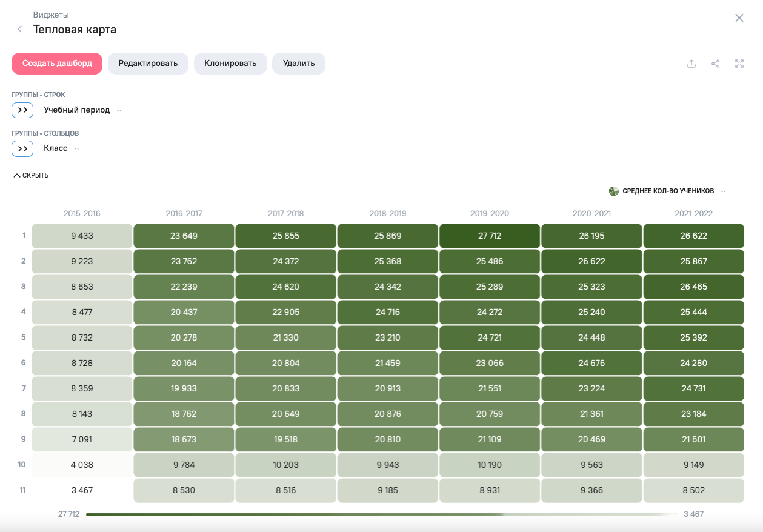
Task: Select the 27 712 heatmap cell
Action: coord(489,236)
